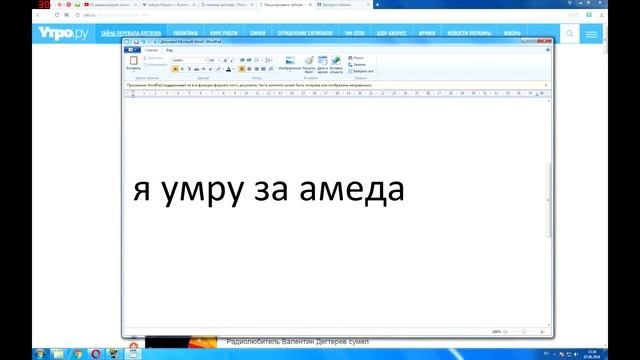Close the WordPad compatibility warning bar
The image size is (640, 360).
point(546,85)
